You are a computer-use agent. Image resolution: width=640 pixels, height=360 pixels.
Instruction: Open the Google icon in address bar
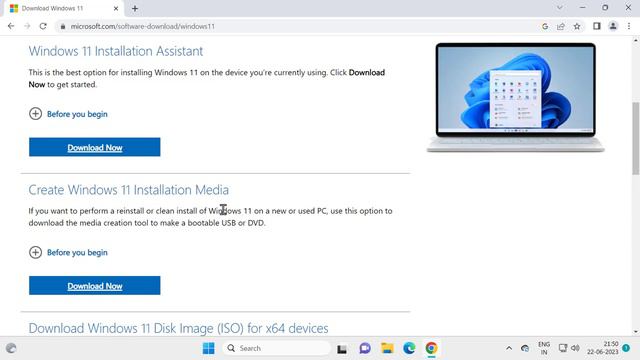(x=545, y=27)
